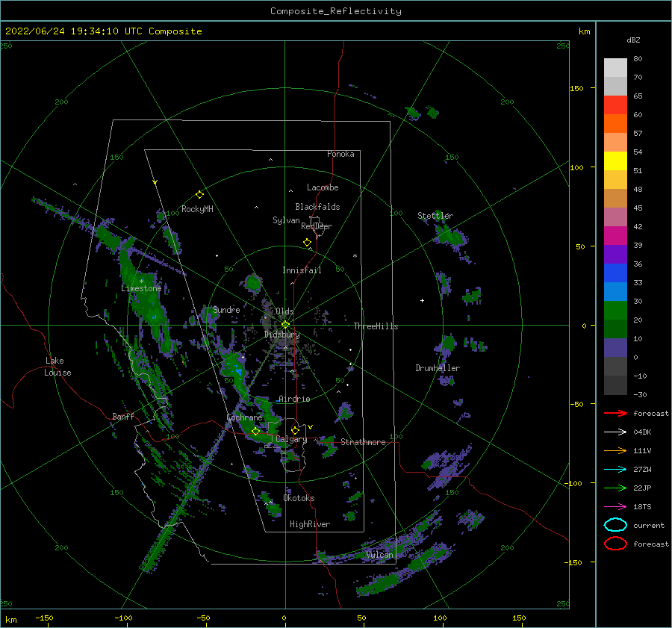Click the yellow radar site diamond at center
The width and height of the screenshot is (672, 628).
pos(285,325)
